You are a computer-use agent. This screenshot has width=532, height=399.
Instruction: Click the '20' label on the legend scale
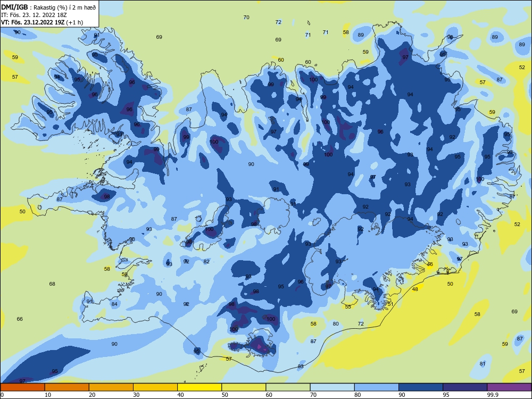(92, 395)
